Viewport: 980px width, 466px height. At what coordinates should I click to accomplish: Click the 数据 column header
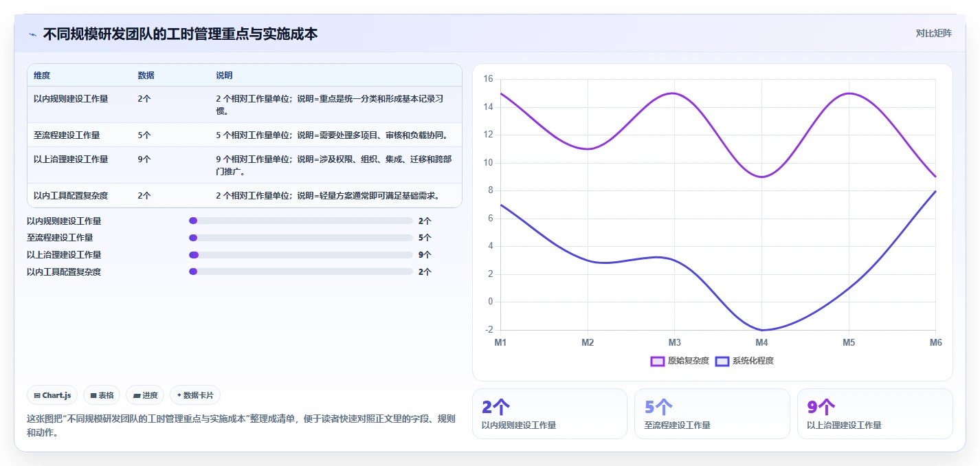point(146,76)
